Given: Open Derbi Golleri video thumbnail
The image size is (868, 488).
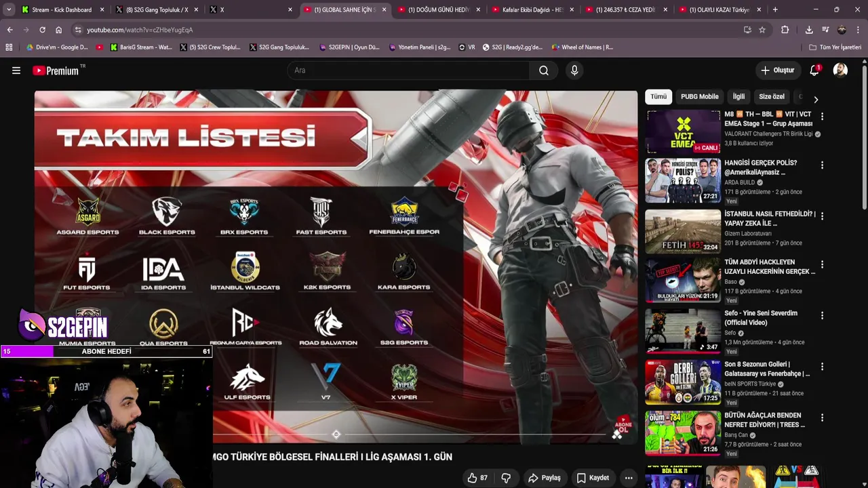Looking at the screenshot, I should point(683,382).
